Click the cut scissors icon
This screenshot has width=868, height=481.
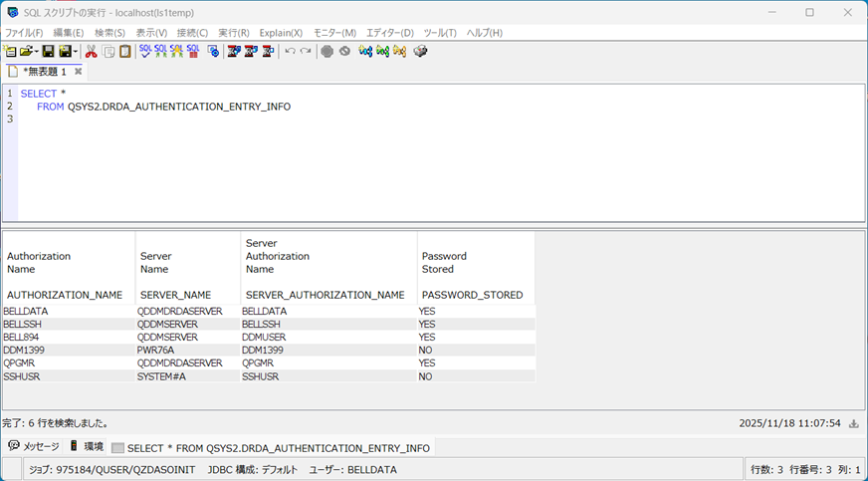tap(91, 51)
